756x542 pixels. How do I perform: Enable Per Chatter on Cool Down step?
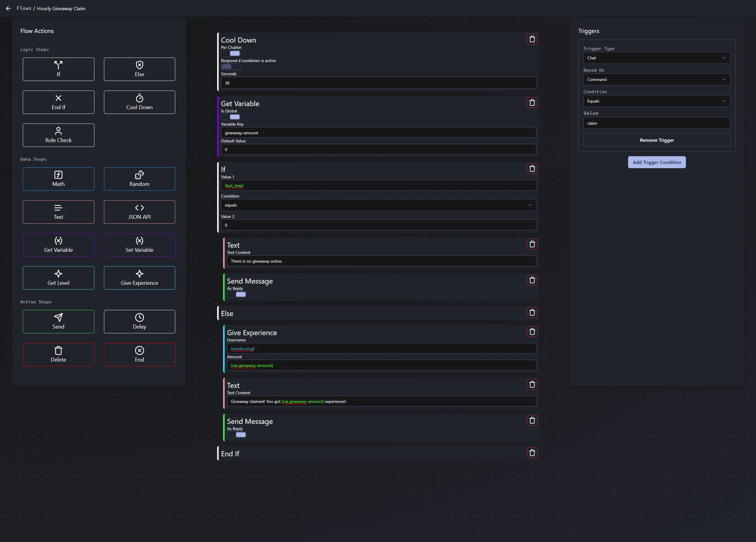pos(231,53)
